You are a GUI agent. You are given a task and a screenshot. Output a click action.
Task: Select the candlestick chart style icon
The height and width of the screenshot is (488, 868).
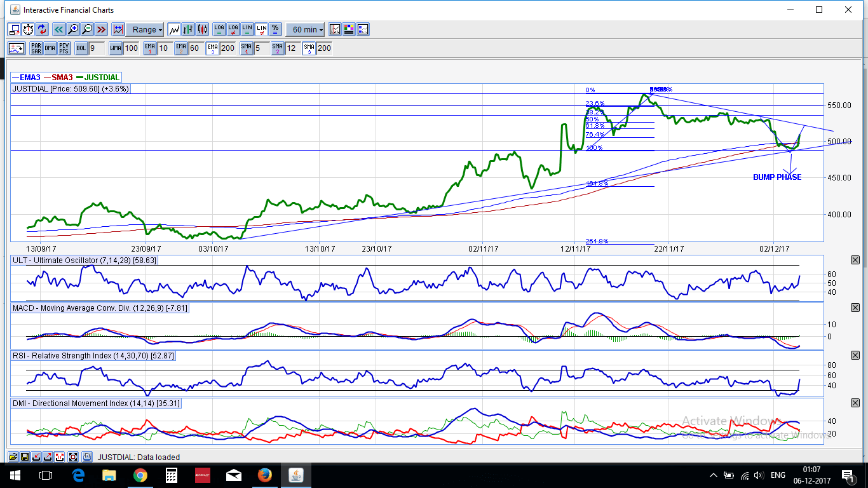(x=202, y=30)
